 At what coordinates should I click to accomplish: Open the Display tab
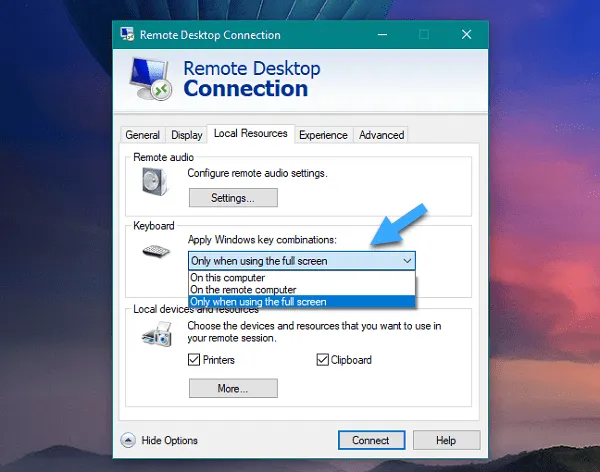(186, 135)
